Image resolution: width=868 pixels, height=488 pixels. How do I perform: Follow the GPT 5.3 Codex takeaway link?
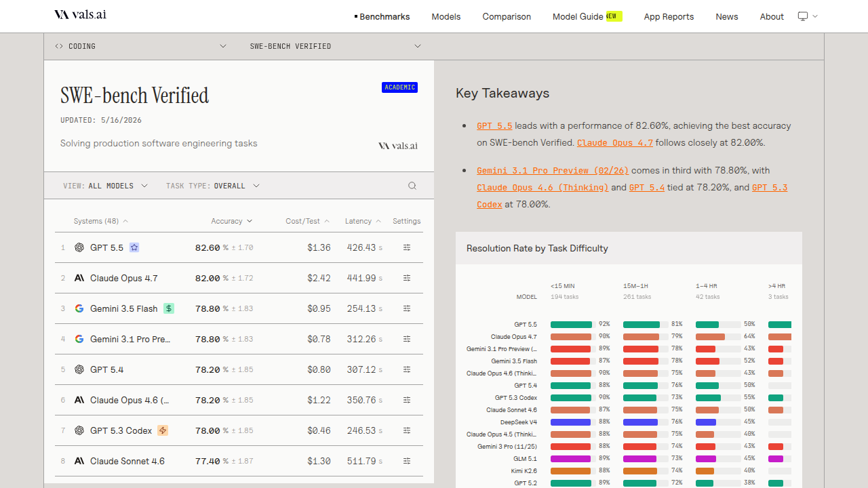[770, 188]
